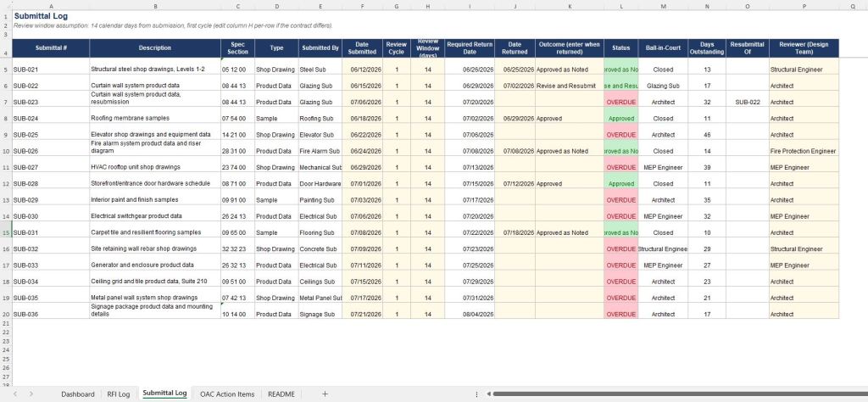Switch to the Dashboard sheet tab
This screenshot has height=402, width=868.
pos(77,394)
